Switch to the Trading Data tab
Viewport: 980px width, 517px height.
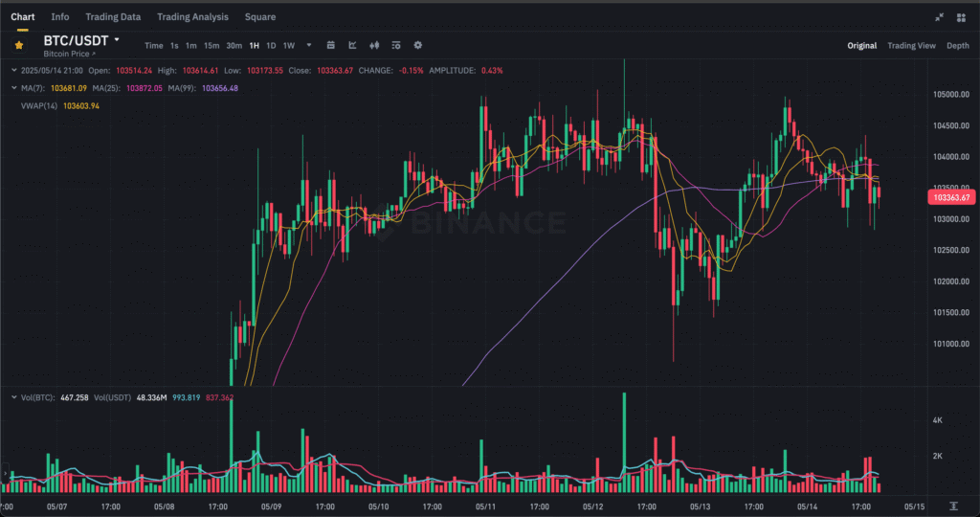[x=113, y=17]
